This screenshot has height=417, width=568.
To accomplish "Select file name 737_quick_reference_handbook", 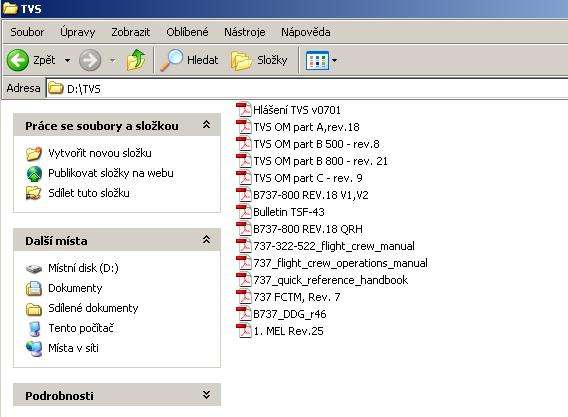I will (330, 280).
